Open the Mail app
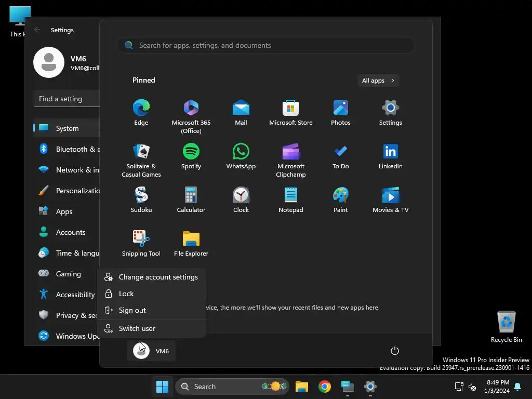The image size is (532, 399). 241,113
